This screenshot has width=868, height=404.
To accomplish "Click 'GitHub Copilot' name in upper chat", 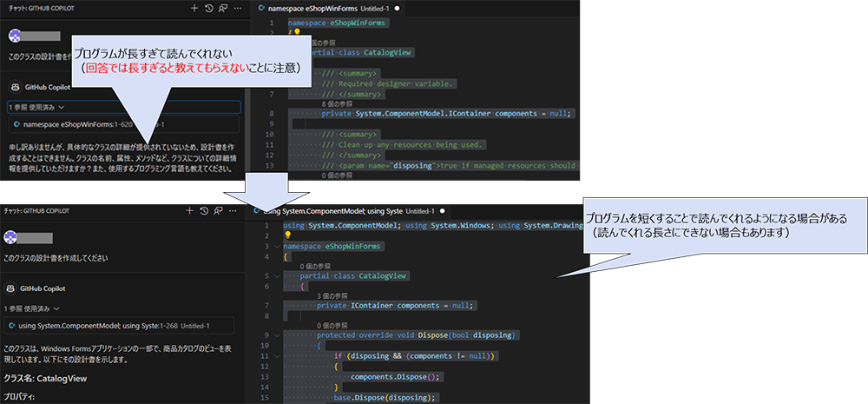I will [x=48, y=88].
